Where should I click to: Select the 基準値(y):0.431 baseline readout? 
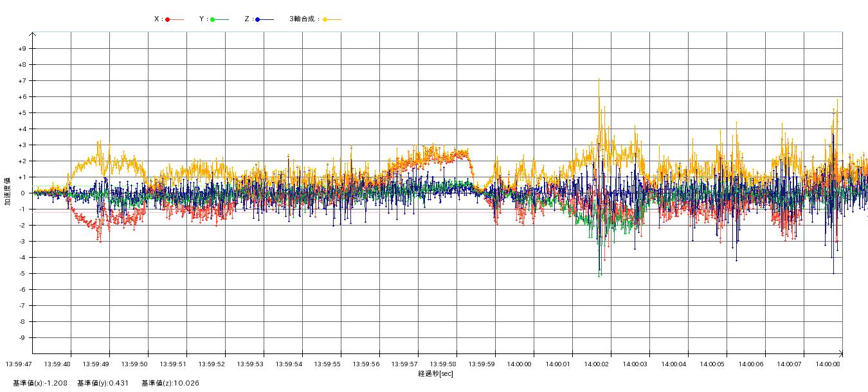click(103, 383)
